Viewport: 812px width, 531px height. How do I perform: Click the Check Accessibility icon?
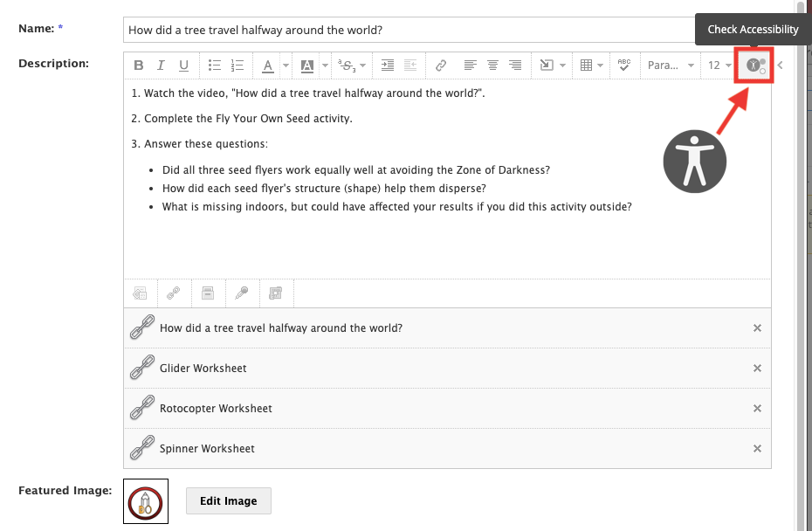(754, 66)
